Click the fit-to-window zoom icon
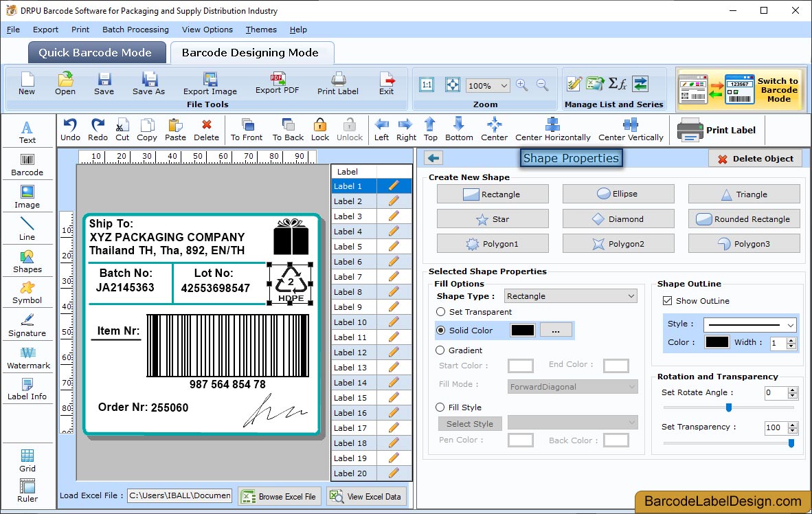This screenshot has height=514, width=812. point(452,85)
